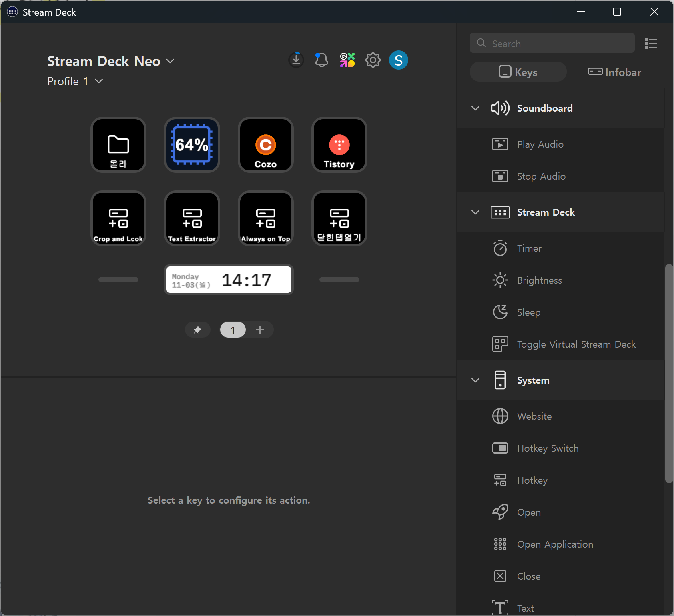Select the 닫힌탭열기 hotkey key
Screen dimensions: 674x616
pos(339,218)
